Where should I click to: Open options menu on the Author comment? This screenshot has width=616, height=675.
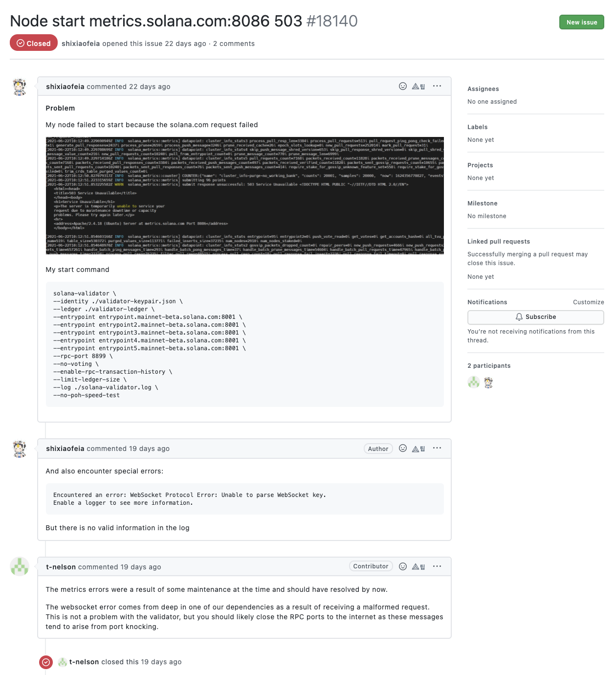pos(437,448)
